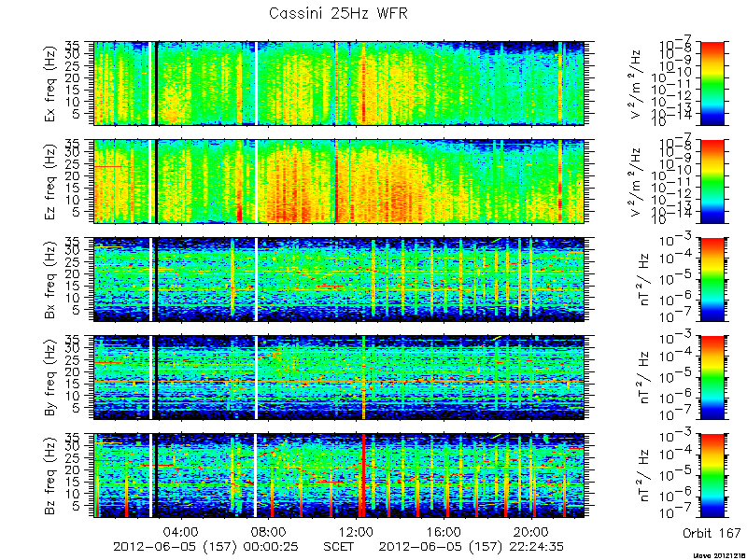Click the 'Cassini 25Hz WFR' plot title
The image size is (747, 560).
(338, 14)
